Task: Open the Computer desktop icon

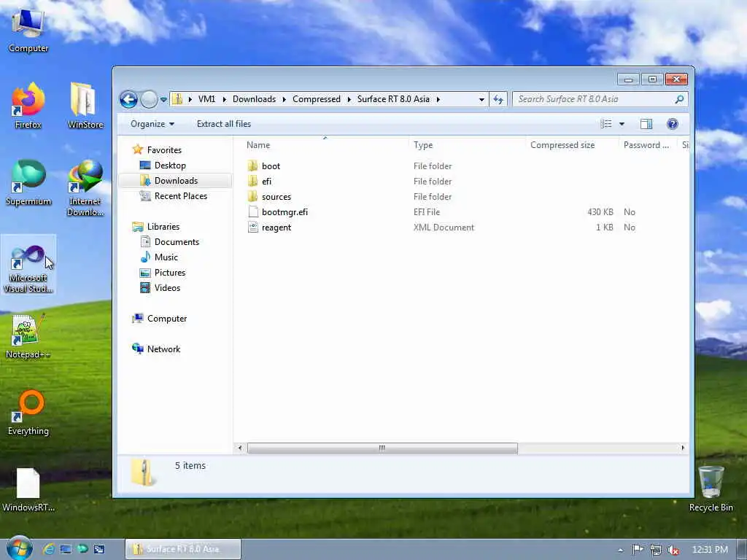Action: pyautogui.click(x=28, y=29)
